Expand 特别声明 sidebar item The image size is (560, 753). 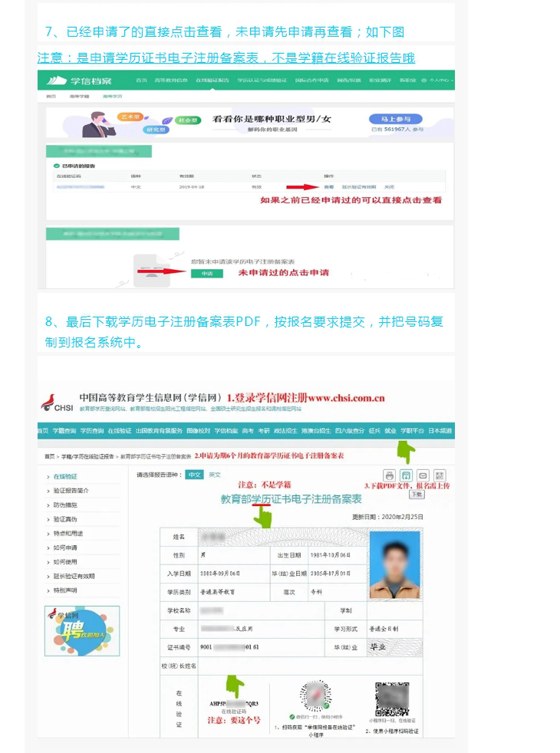(65, 590)
